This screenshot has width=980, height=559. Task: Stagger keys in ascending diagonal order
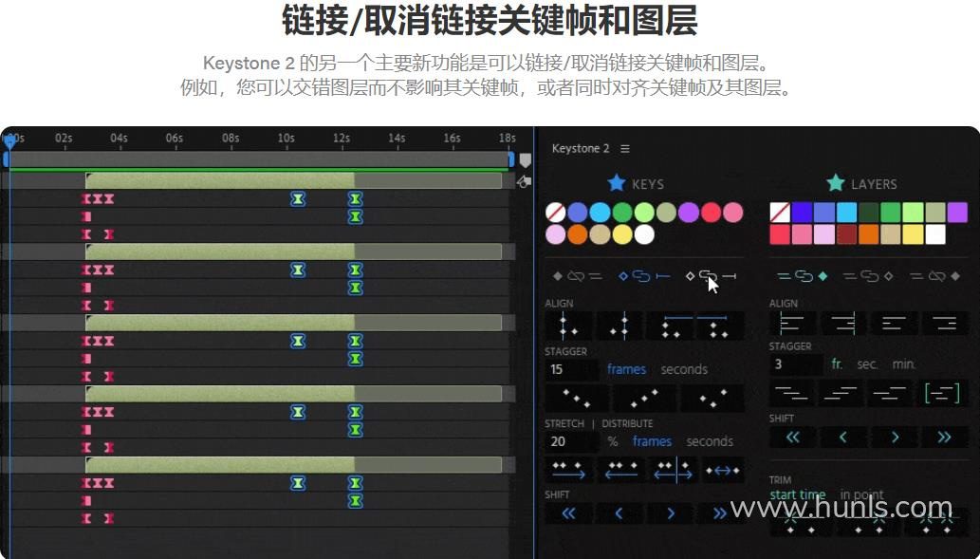coord(645,398)
